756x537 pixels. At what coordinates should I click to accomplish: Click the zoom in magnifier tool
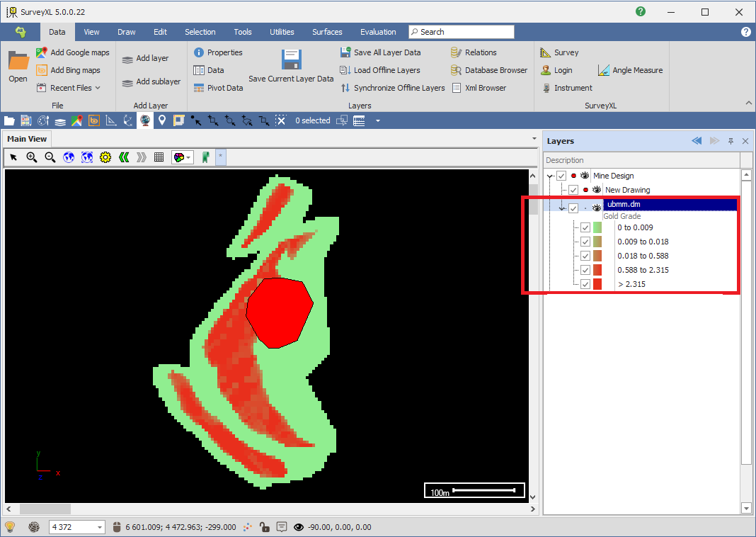click(32, 157)
